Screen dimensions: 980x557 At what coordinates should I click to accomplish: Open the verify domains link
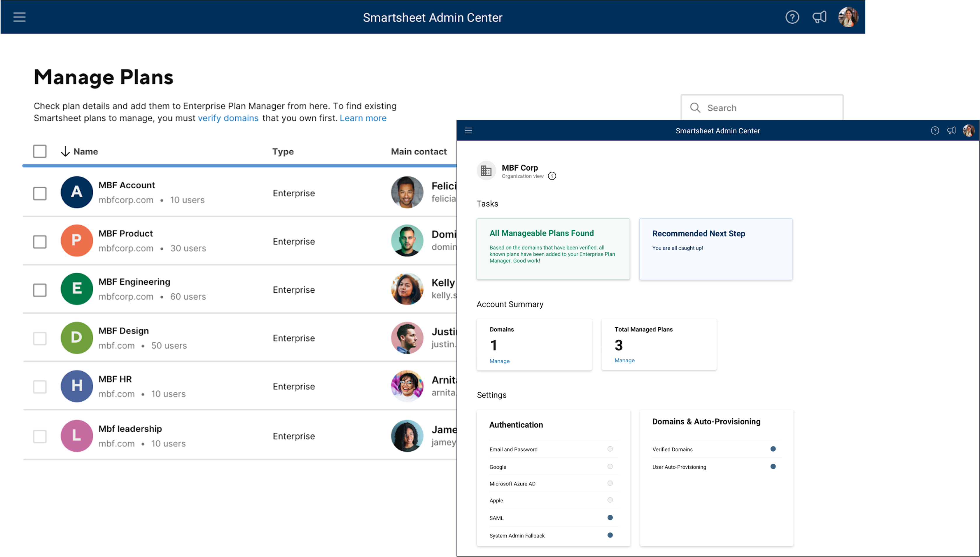228,118
